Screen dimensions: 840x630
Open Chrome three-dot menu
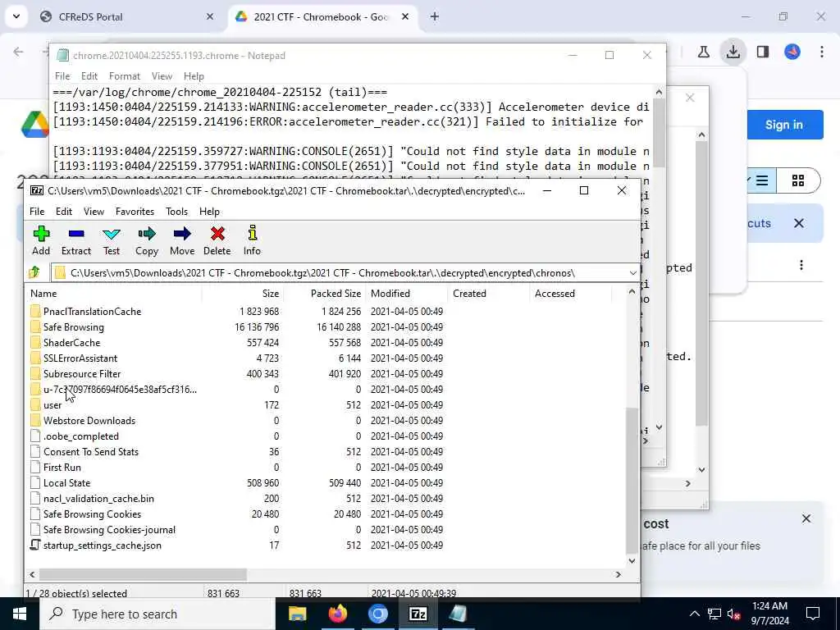pyautogui.click(x=822, y=52)
